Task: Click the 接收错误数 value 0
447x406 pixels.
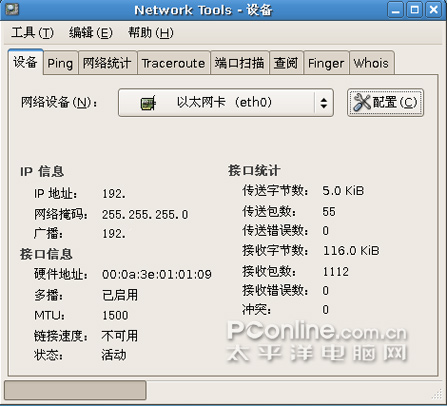Action: (326, 291)
